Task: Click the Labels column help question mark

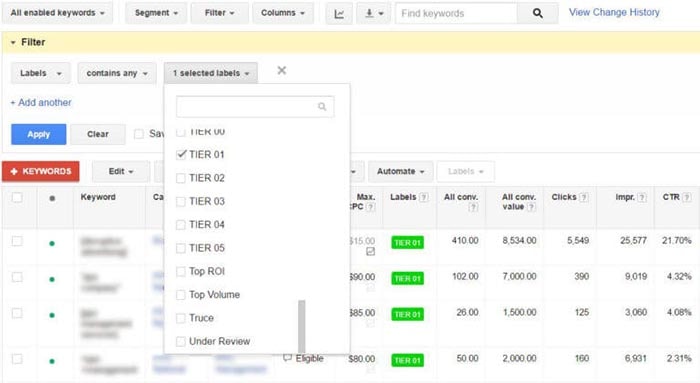Action: coord(424,197)
